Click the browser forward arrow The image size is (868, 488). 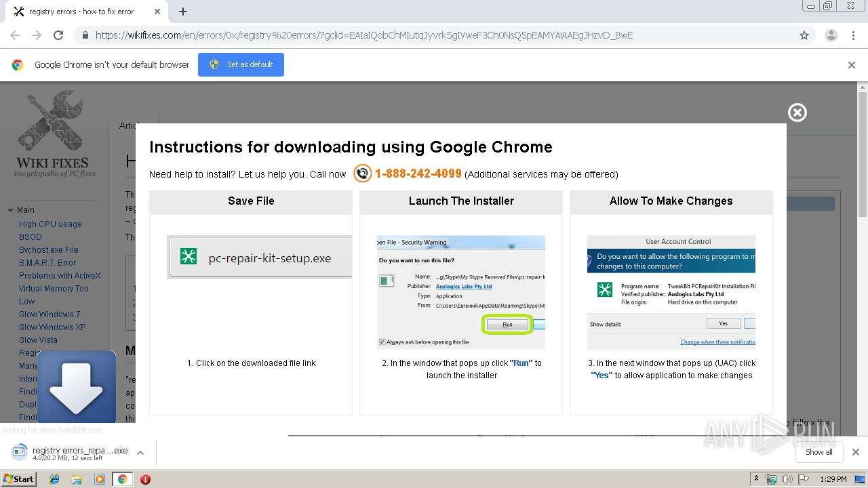(x=37, y=35)
